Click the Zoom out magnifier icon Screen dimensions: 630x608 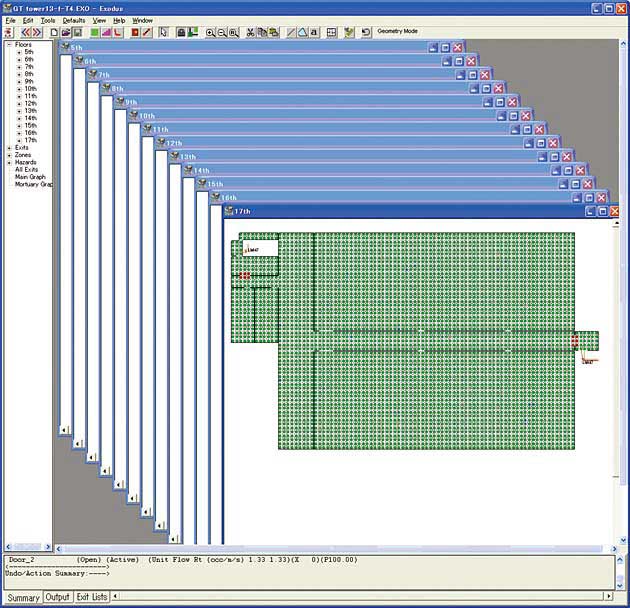tap(222, 33)
